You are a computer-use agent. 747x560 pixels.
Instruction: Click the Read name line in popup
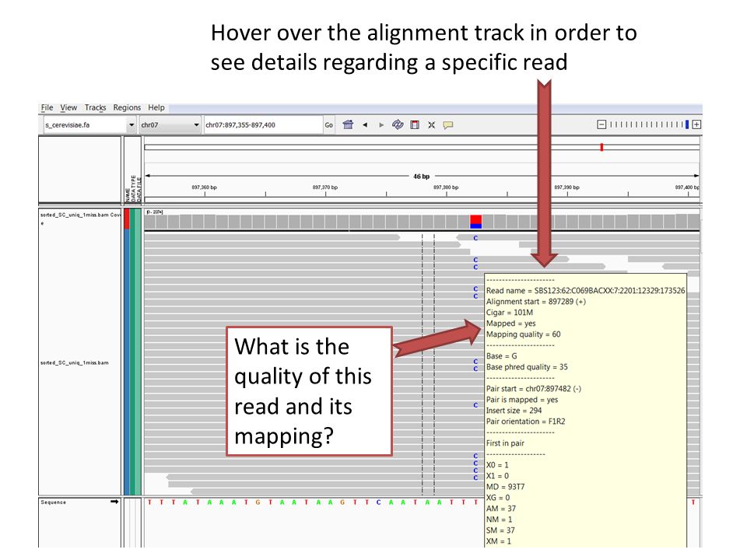click(585, 290)
